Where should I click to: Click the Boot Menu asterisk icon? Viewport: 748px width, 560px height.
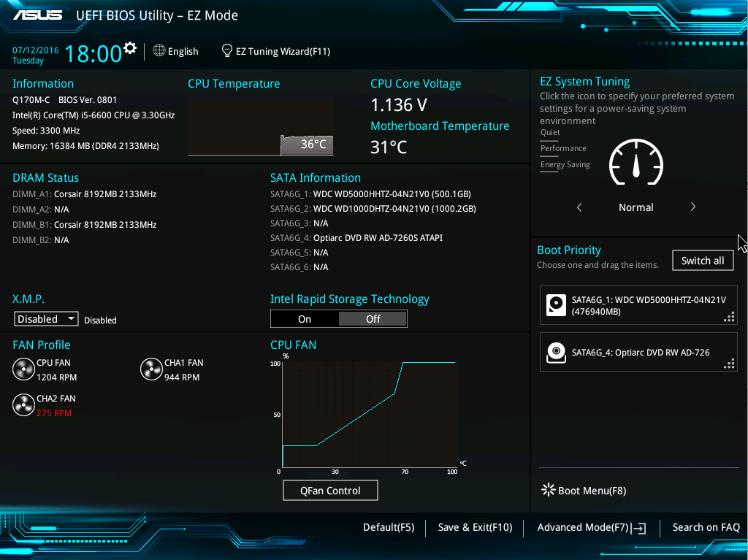click(548, 490)
